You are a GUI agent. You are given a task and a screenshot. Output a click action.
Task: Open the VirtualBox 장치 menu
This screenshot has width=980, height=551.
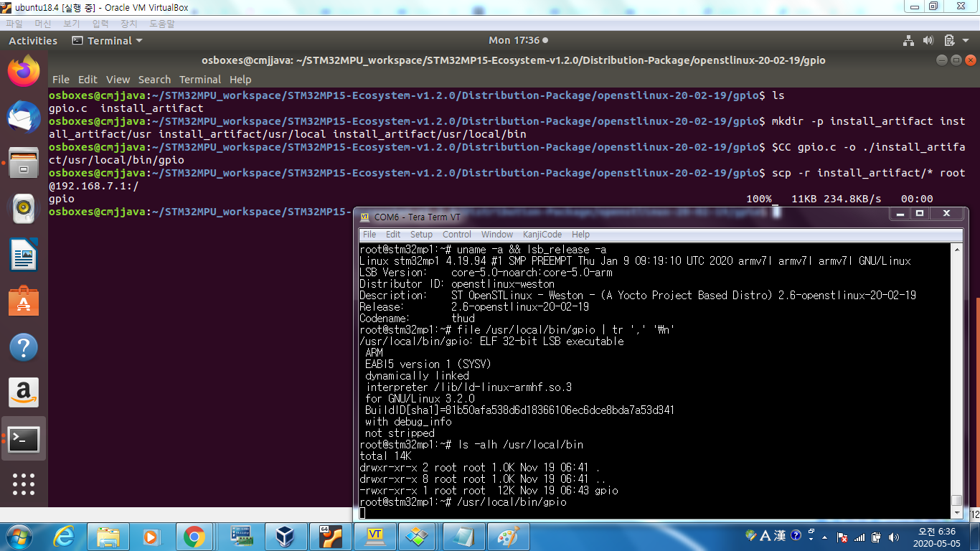coord(129,24)
